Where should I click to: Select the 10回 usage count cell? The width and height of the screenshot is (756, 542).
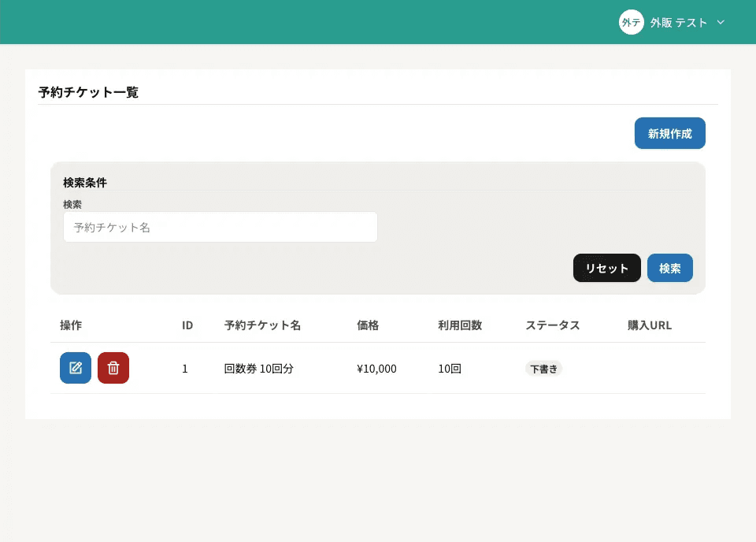click(450, 369)
